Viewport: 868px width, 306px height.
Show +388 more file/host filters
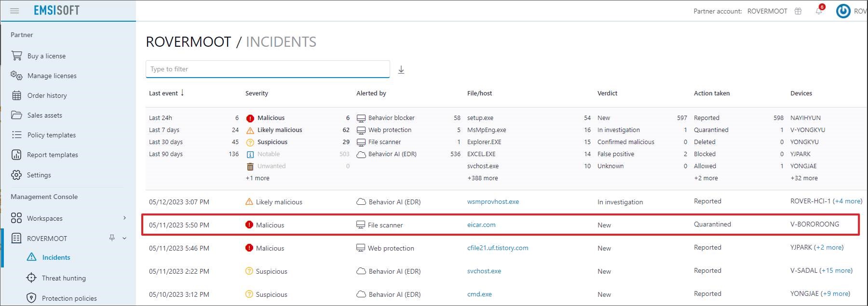click(482, 178)
